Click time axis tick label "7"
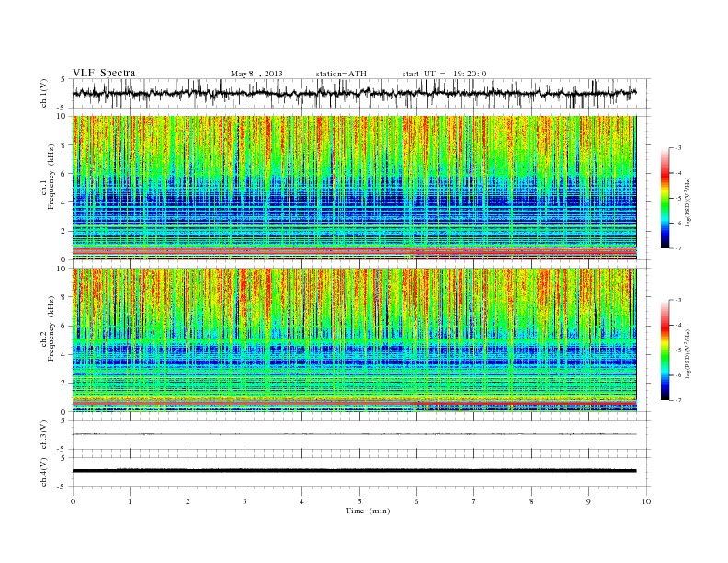This screenshot has width=728, height=563. point(474,501)
